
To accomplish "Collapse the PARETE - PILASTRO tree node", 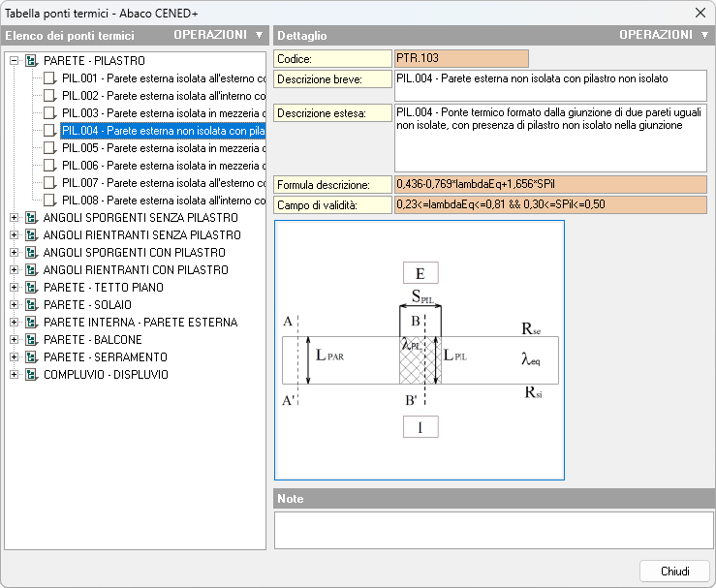I will (x=15, y=61).
